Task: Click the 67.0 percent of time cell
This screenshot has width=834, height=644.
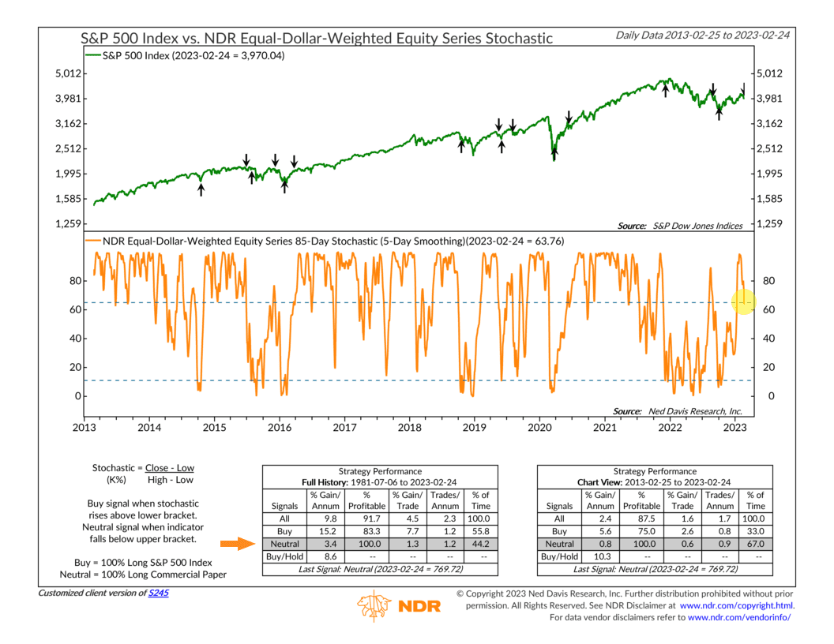Action: [755, 544]
